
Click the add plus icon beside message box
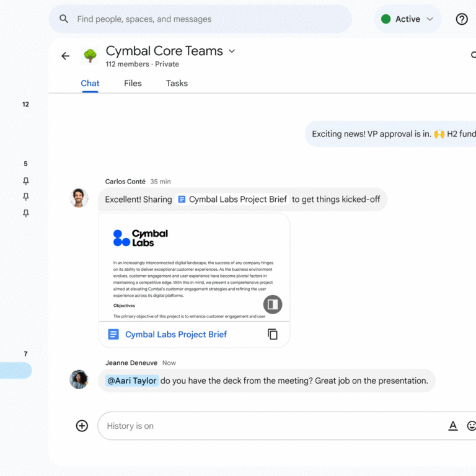[82, 426]
